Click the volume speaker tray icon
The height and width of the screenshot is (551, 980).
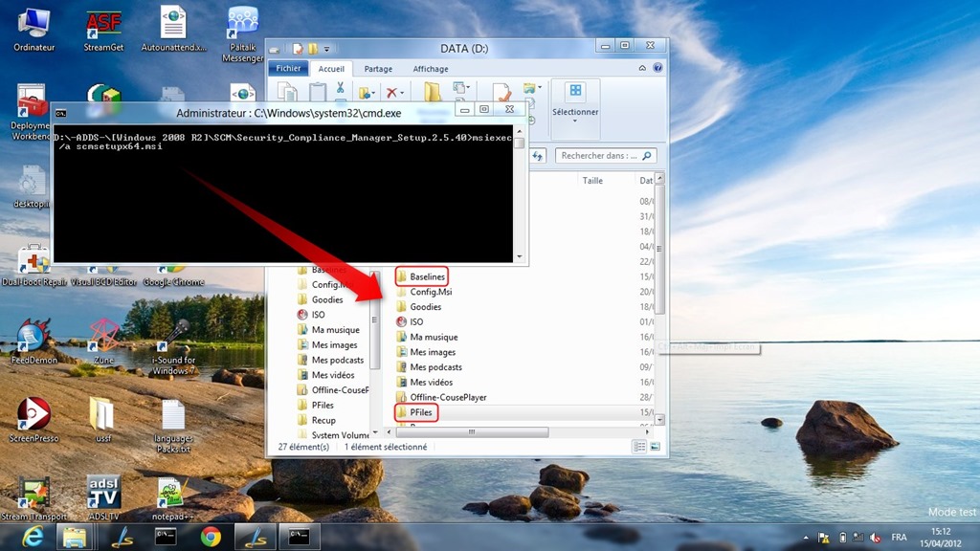pos(875,538)
